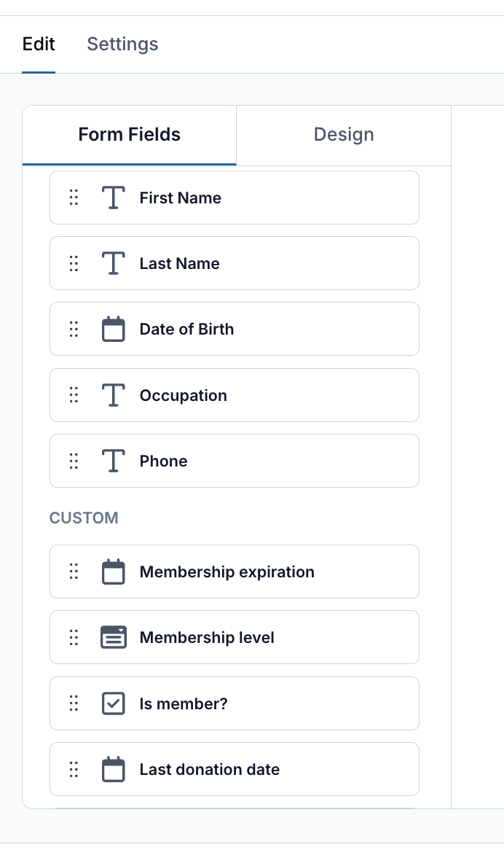Click the drag handle of Phone field
Screen dimensions: 504x850
pyautogui.click(x=74, y=461)
